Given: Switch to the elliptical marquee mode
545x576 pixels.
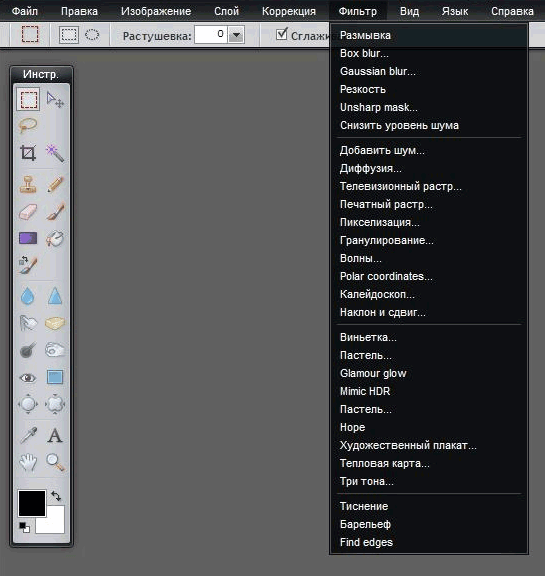Looking at the screenshot, I should point(92,35).
